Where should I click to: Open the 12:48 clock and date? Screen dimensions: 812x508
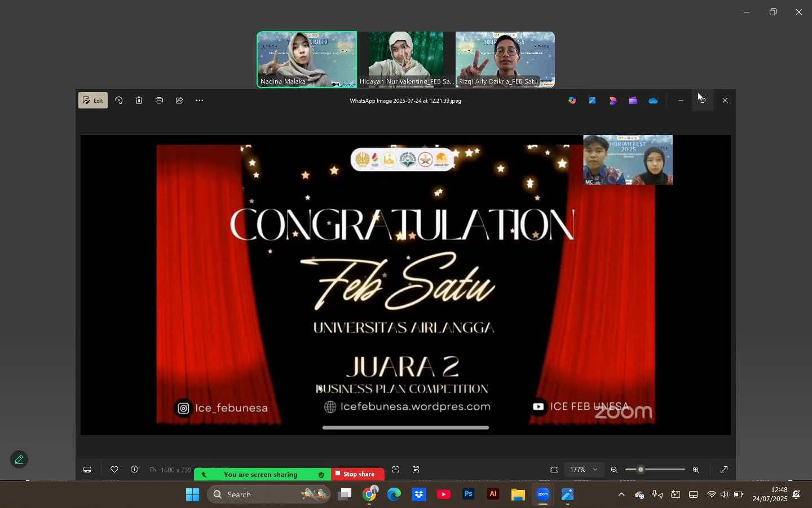(x=770, y=494)
